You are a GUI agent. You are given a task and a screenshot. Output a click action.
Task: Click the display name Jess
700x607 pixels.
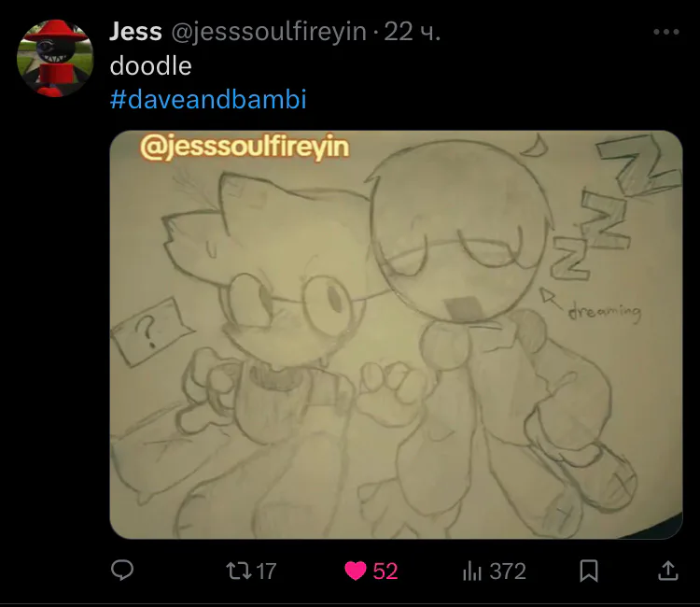135,32
